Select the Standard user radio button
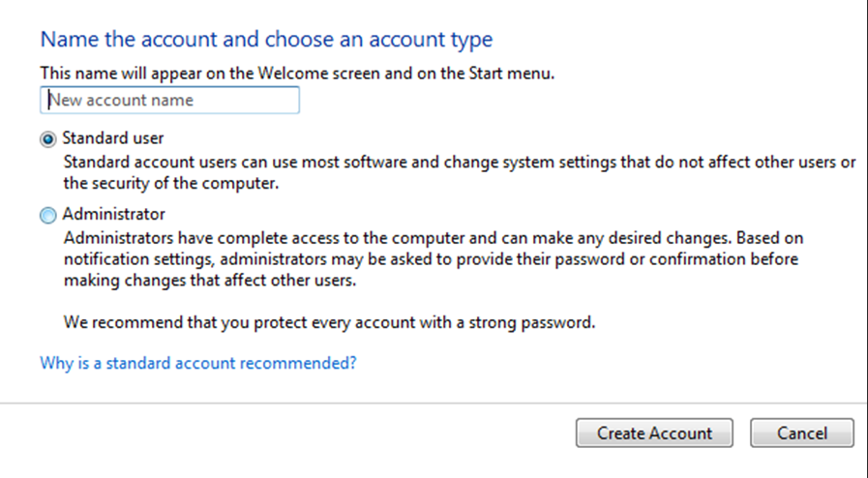The width and height of the screenshot is (868, 478). pos(48,139)
